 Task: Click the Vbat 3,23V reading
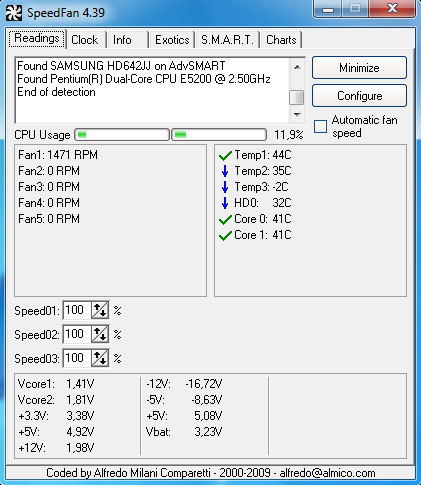pos(184,432)
